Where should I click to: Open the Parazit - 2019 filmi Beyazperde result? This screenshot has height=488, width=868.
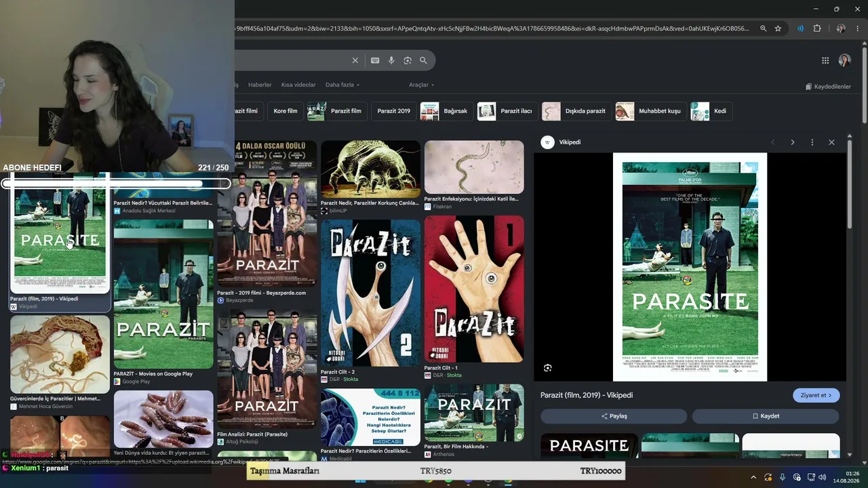click(x=267, y=214)
